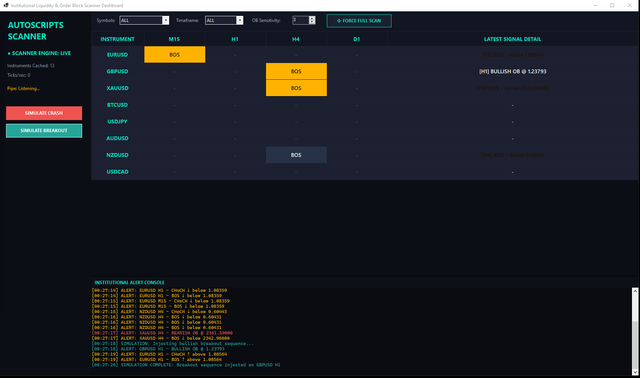This screenshot has width=640, height=378.
Task: Decrease OB Sensitivity with the down arrow
Action: (312, 22)
